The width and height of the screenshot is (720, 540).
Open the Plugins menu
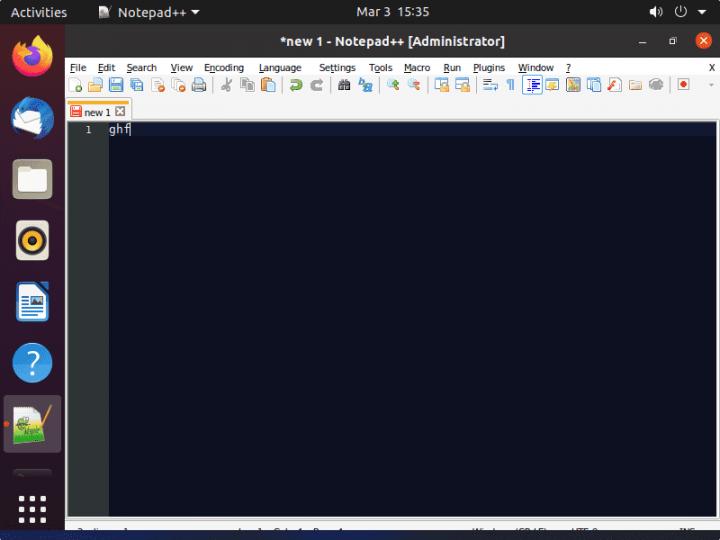tap(489, 67)
